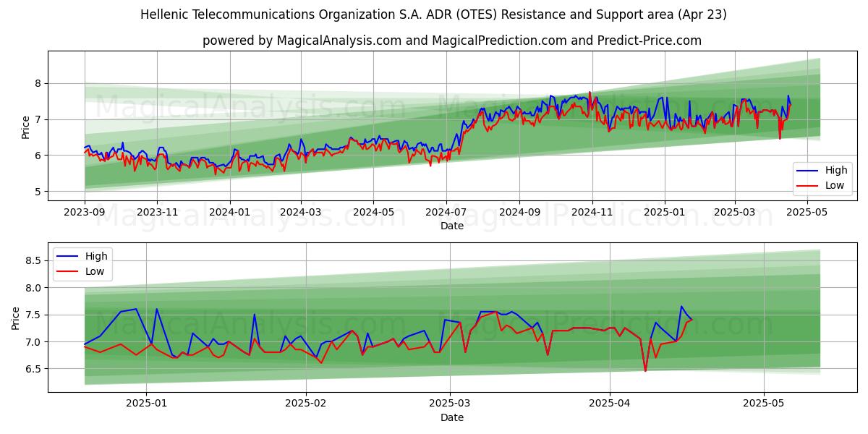Click the '2025-02' x-axis label in bottom chart
The width and height of the screenshot is (868, 434).
pos(306,404)
